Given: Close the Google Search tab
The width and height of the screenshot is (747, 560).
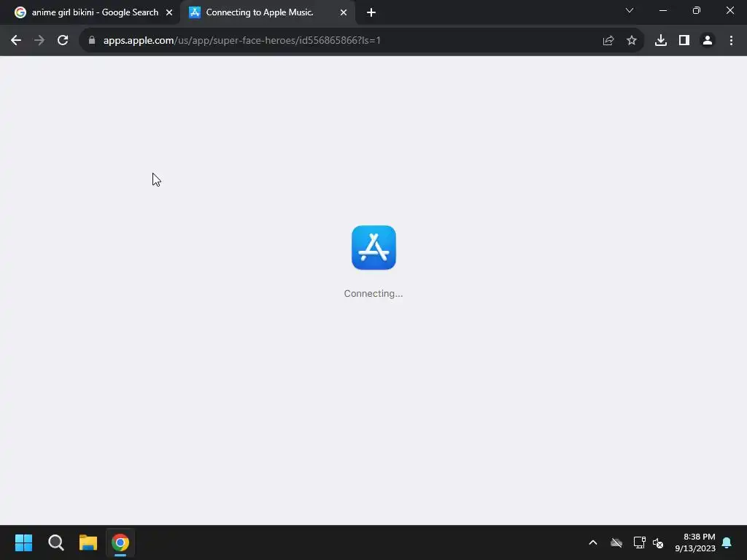Looking at the screenshot, I should click(169, 12).
